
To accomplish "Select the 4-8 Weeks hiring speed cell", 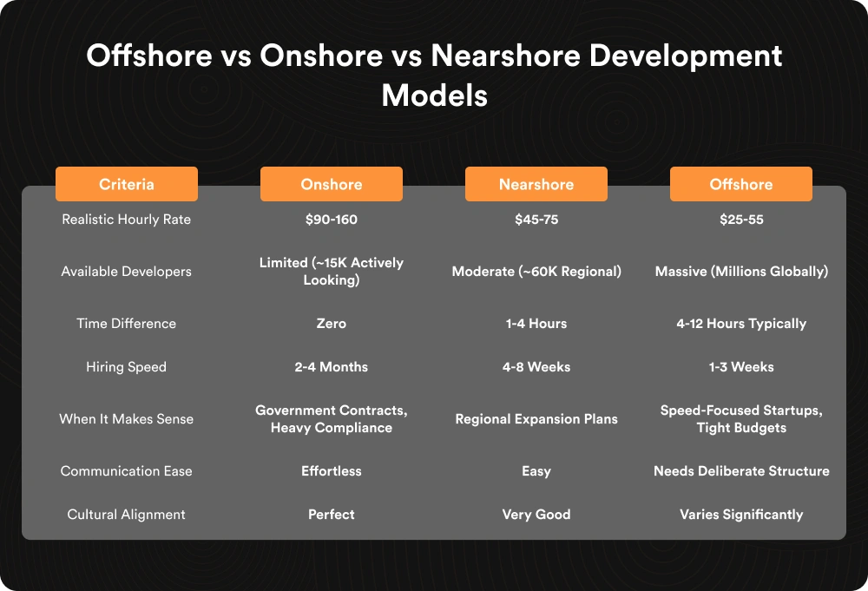I will [536, 366].
